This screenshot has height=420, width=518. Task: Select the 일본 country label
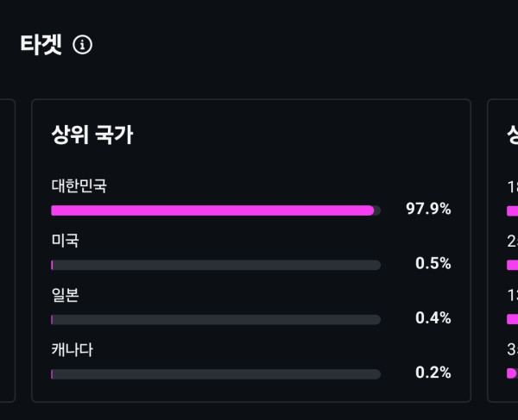[x=65, y=295]
